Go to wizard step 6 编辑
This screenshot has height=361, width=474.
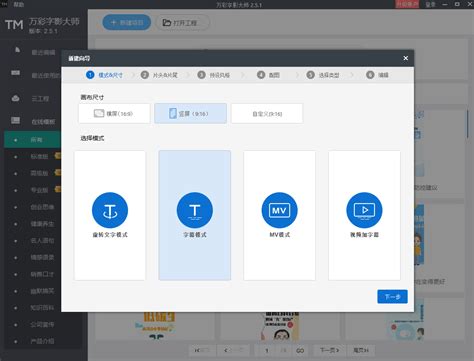click(x=377, y=75)
